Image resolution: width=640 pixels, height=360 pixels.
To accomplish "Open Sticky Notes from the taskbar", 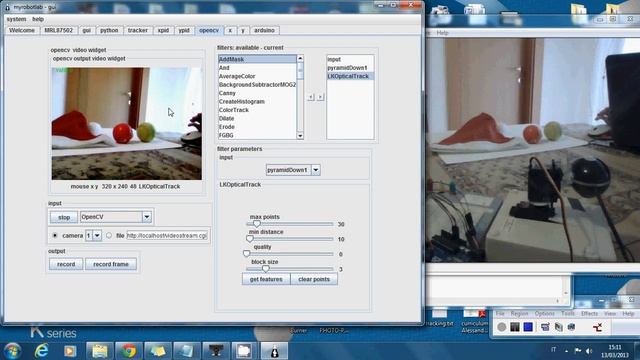I will [158, 351].
